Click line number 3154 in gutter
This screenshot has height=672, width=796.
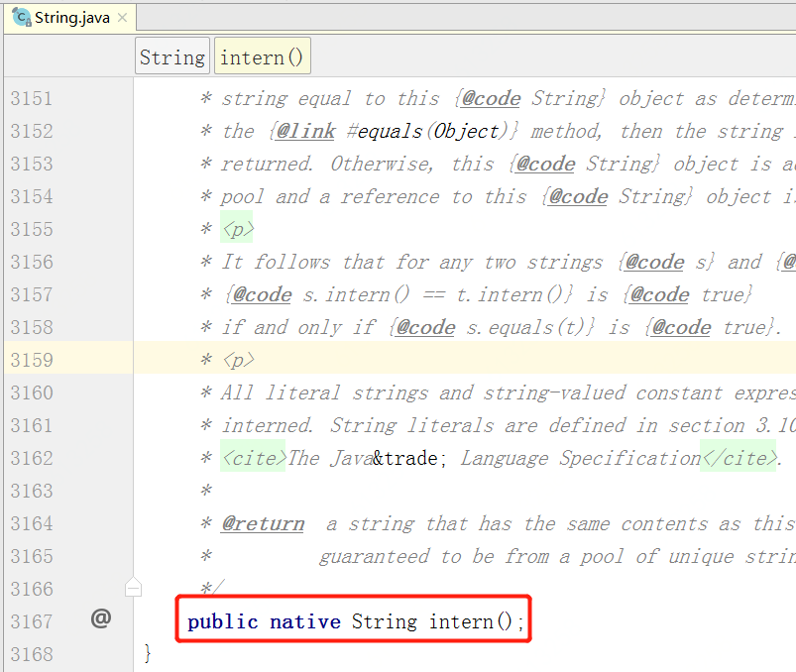tap(32, 196)
